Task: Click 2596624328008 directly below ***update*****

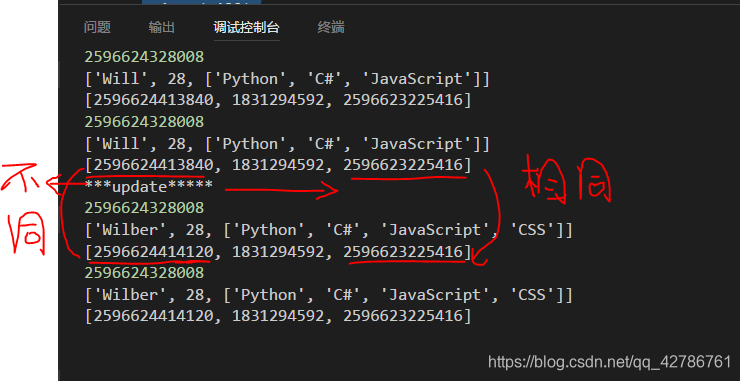Action: click(144, 208)
